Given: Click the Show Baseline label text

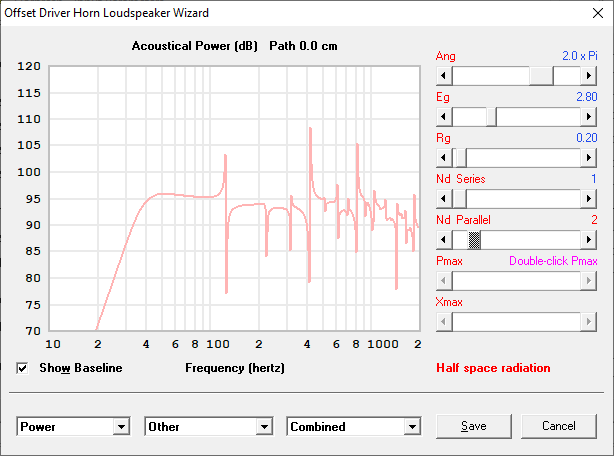Looking at the screenshot, I should tap(81, 368).
